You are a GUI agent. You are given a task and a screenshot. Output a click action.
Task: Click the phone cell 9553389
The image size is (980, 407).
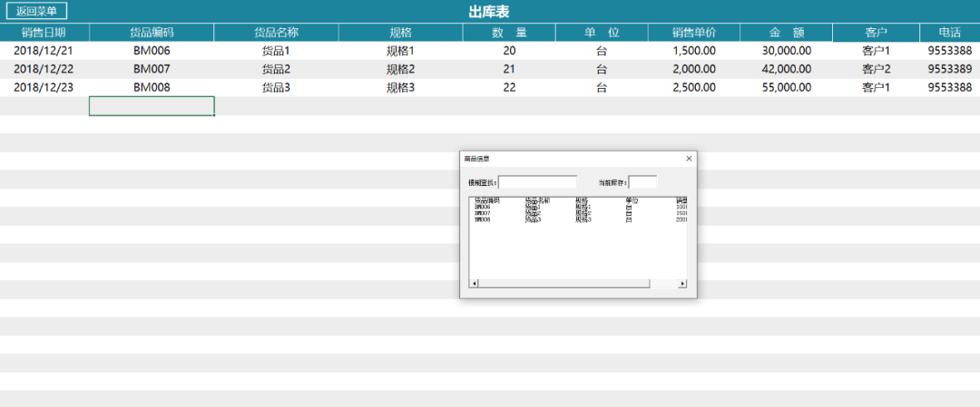point(949,69)
